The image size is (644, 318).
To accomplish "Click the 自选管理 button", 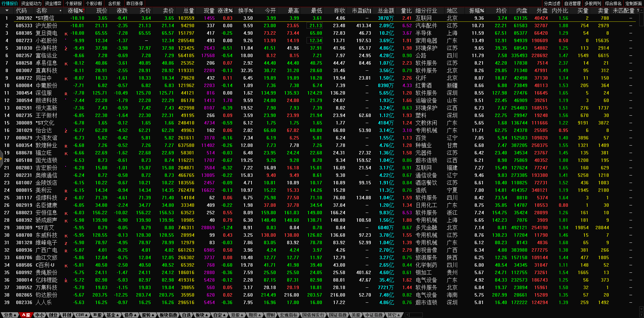I will [572, 3].
